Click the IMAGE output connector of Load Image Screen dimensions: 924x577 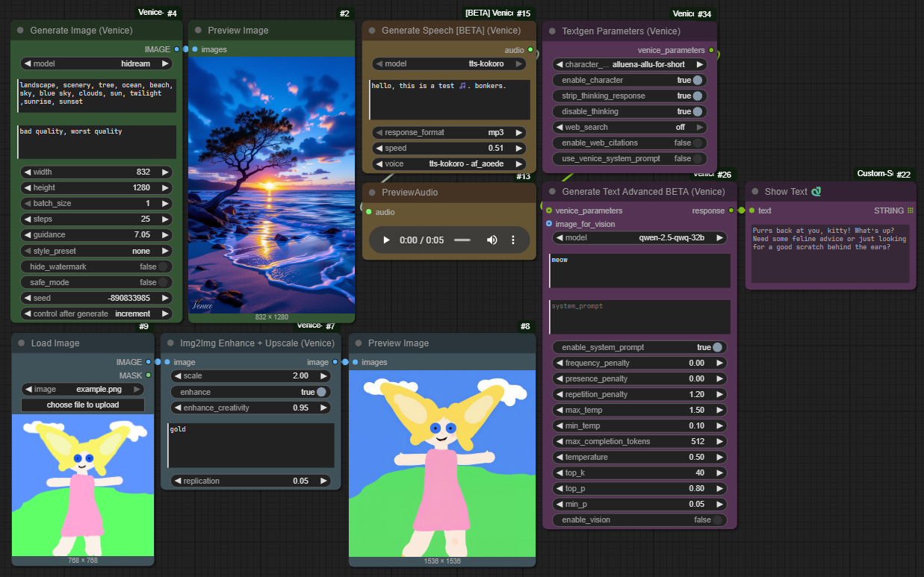click(x=148, y=362)
